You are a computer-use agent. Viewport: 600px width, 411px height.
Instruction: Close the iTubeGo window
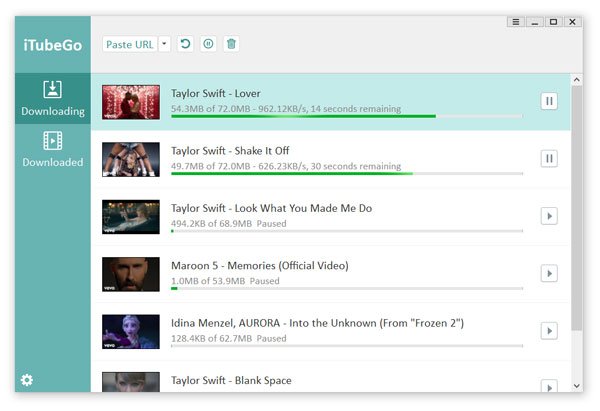pyautogui.click(x=572, y=22)
